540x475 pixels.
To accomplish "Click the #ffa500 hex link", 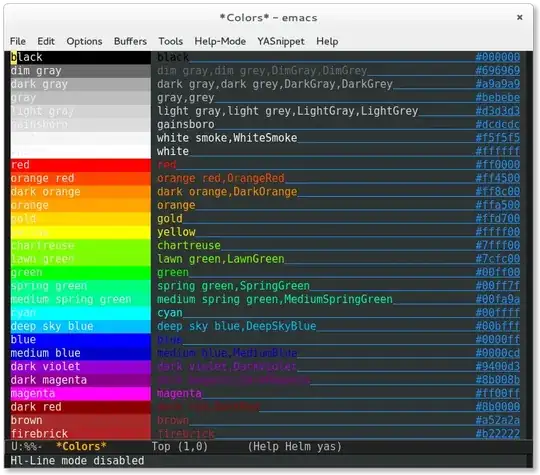I will 498,205.
